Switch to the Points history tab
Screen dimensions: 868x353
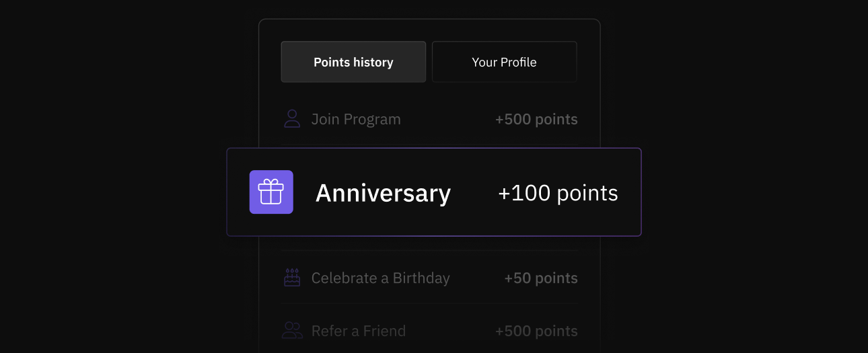click(353, 62)
